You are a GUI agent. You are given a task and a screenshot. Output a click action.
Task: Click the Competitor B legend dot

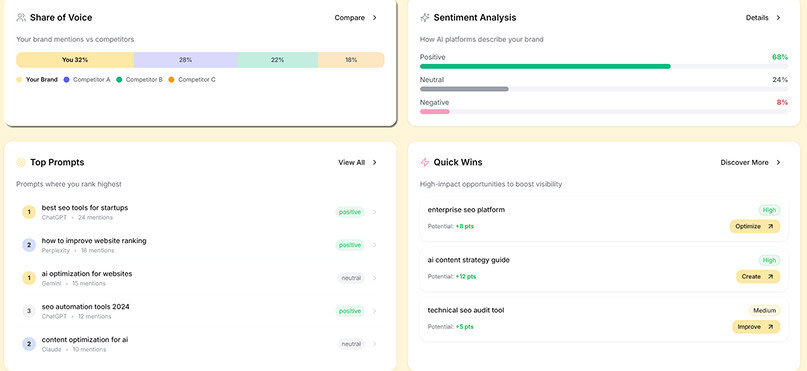(x=119, y=80)
